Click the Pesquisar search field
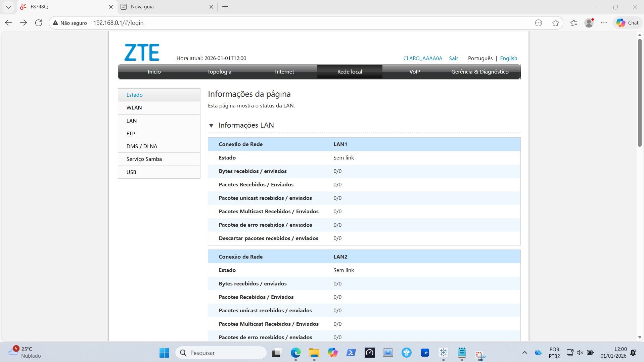644x362 pixels. point(222,353)
